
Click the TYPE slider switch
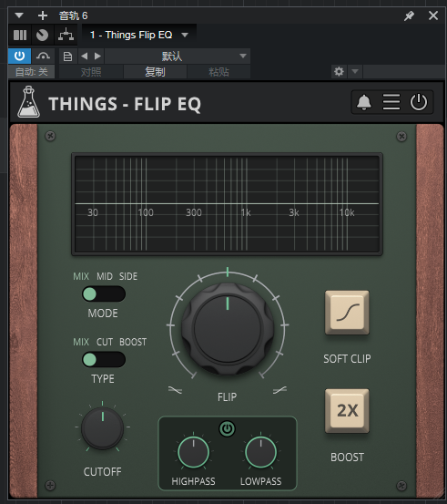[104, 359]
